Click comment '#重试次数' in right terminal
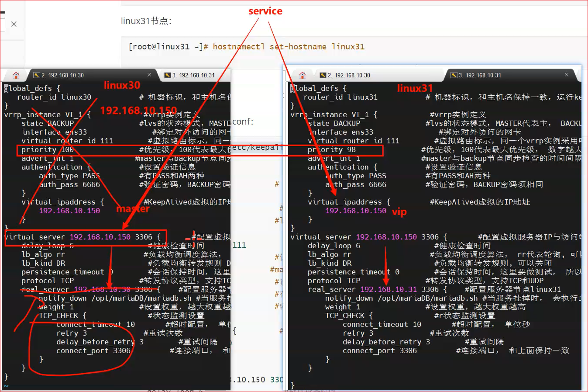This screenshot has width=588, height=392. click(450, 333)
